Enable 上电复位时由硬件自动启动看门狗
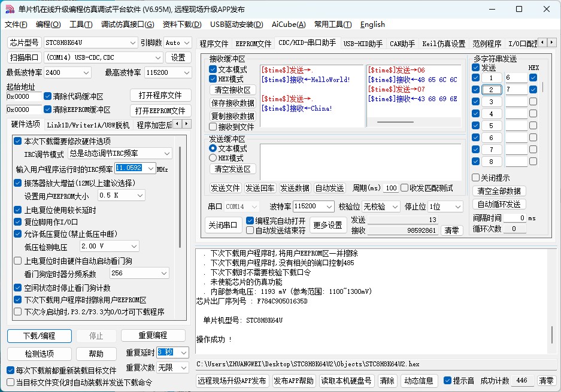This screenshot has width=561, height=392. click(x=17, y=261)
